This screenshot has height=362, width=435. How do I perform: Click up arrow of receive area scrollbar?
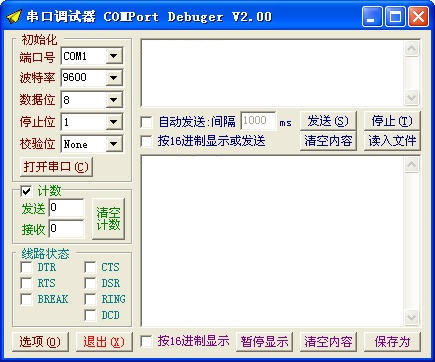(412, 164)
